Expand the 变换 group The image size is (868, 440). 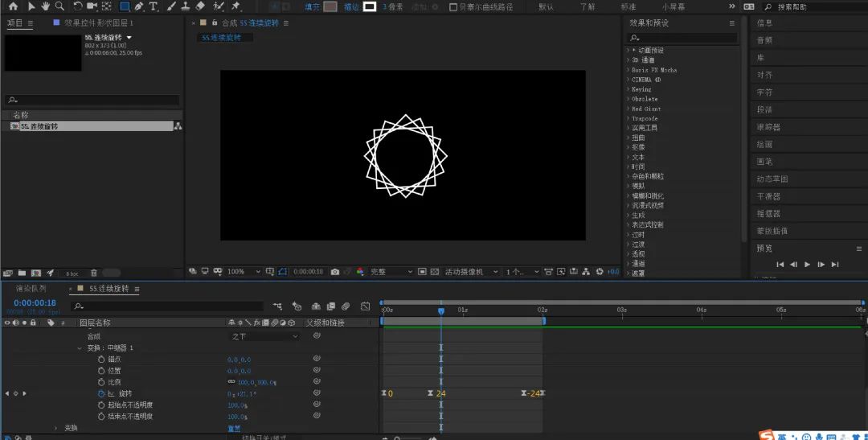tap(56, 428)
